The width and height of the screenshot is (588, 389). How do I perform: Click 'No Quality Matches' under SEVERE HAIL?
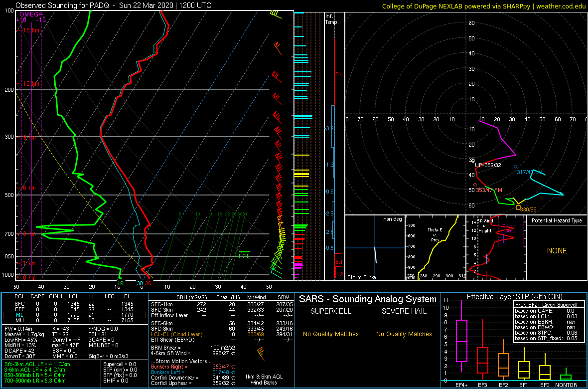coord(404,334)
